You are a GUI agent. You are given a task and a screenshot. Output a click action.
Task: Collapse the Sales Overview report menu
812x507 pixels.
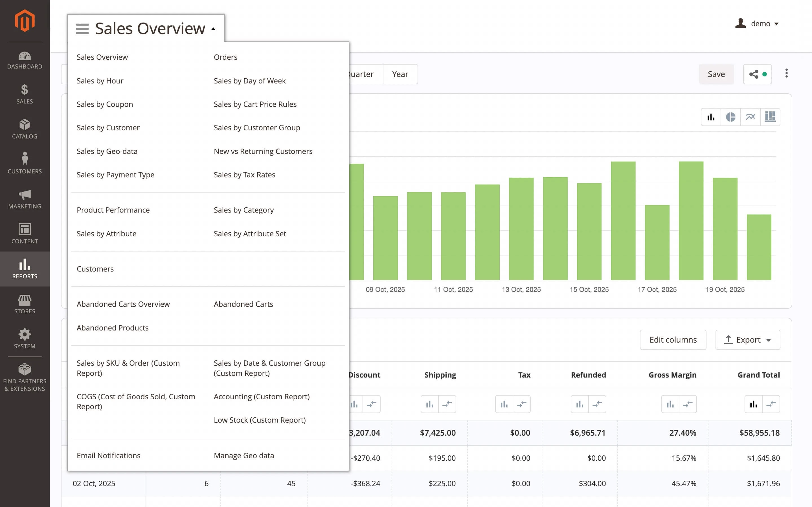point(213,29)
